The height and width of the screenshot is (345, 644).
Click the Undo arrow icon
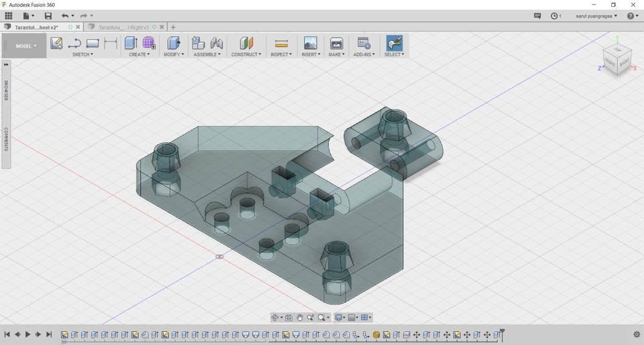pos(65,16)
